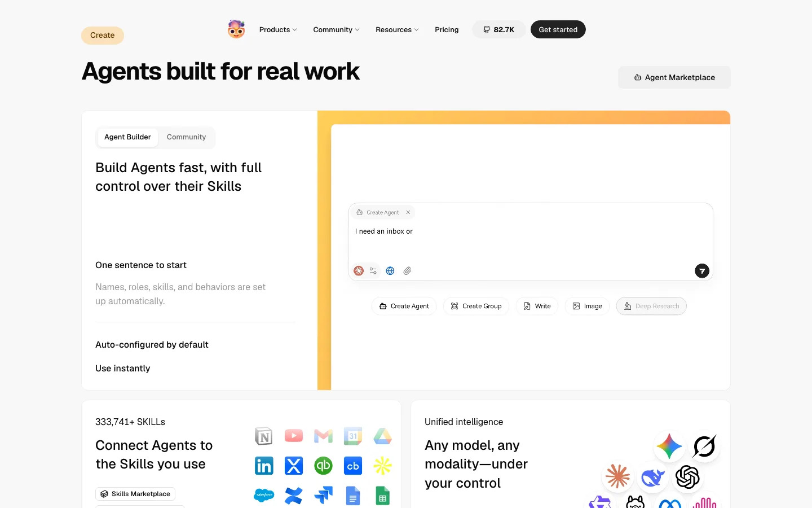Switch to the Community tab
The width and height of the screenshot is (812, 508).
pos(186,137)
